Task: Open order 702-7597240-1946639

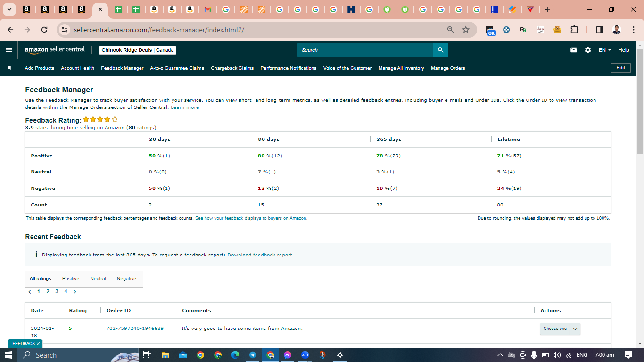Action: pos(135,329)
